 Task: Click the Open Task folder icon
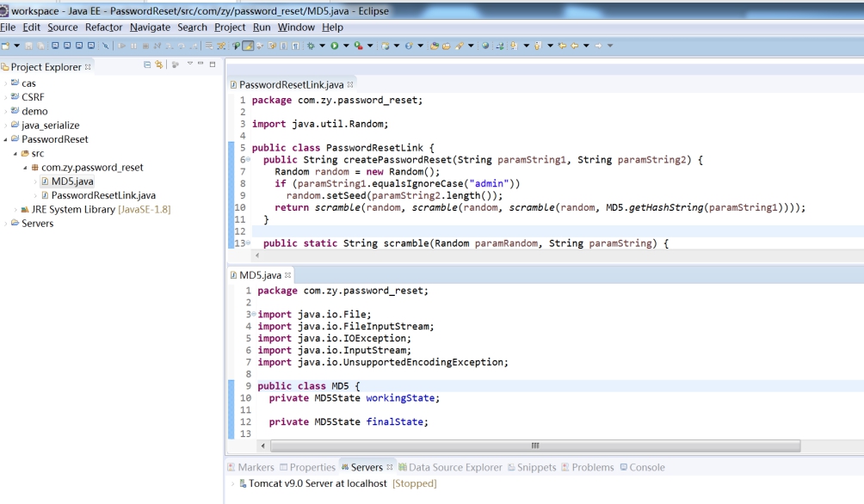click(x=447, y=46)
